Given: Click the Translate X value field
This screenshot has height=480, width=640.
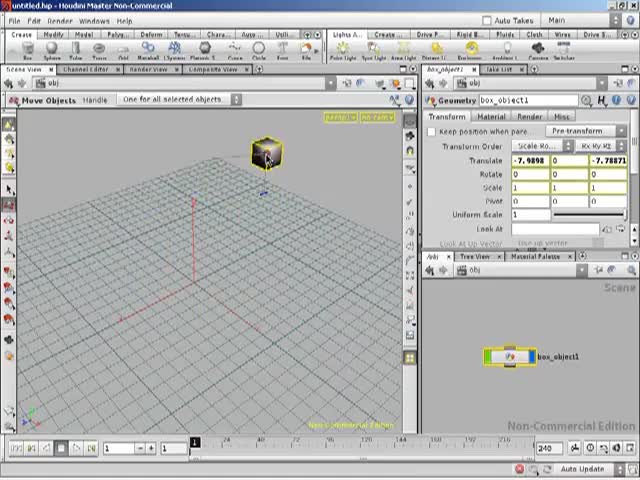Looking at the screenshot, I should 530,161.
